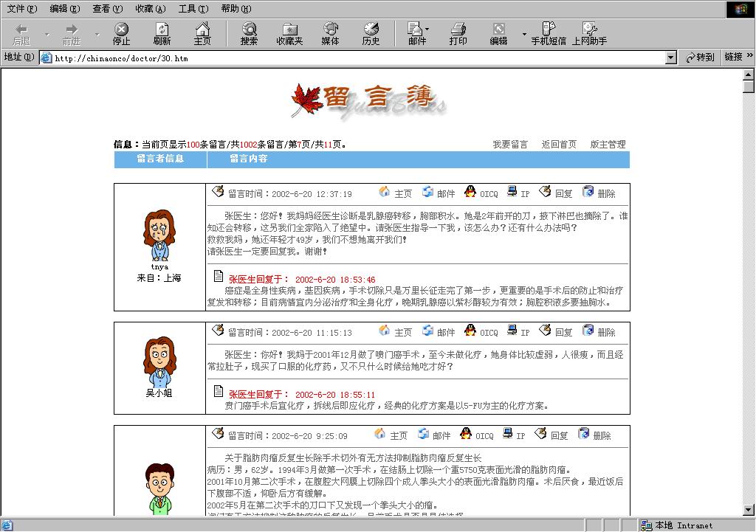Click the 版主管理 link

tap(608, 144)
